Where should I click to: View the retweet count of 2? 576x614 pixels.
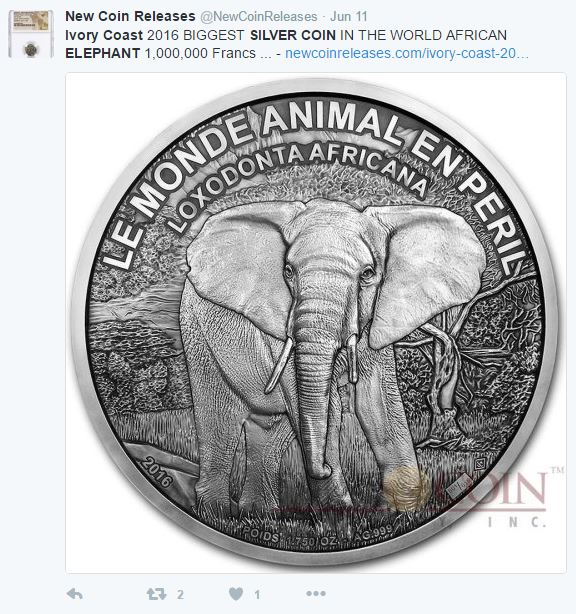pos(180,594)
